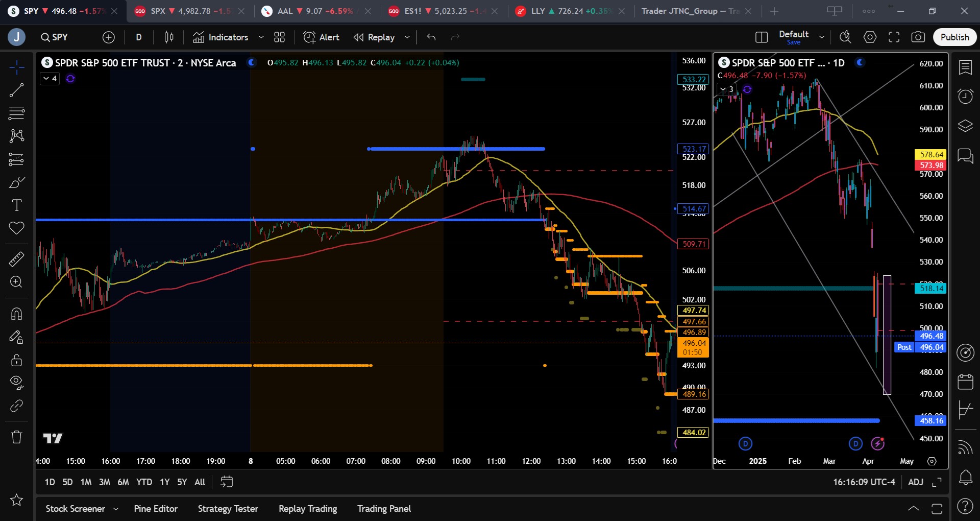The image size is (980, 521).
Task: Select the 5D date range
Action: click(67, 482)
